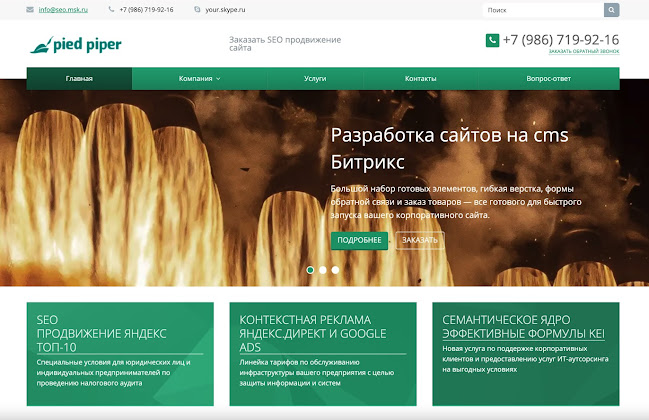Click the banner heading Разработка сайтов на cms Битрикс
The width and height of the screenshot is (649, 420).
pyautogui.click(x=449, y=148)
